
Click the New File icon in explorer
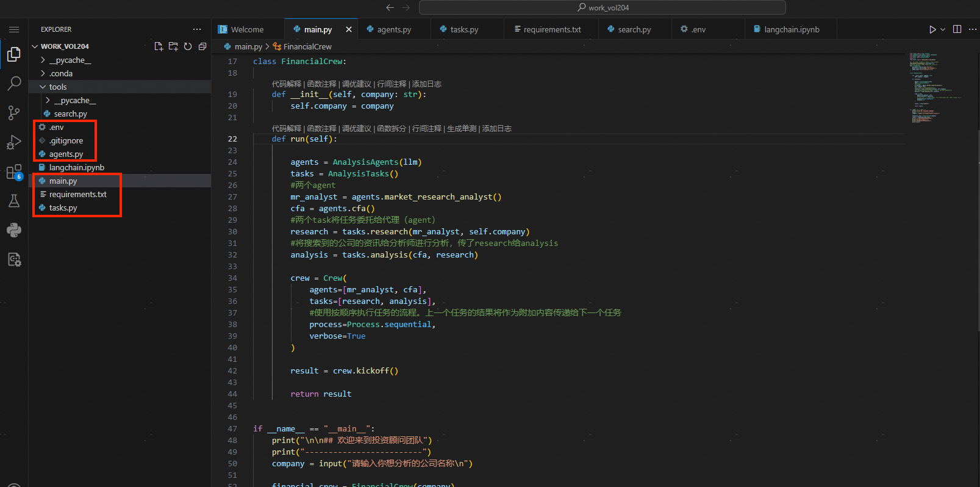coord(159,46)
